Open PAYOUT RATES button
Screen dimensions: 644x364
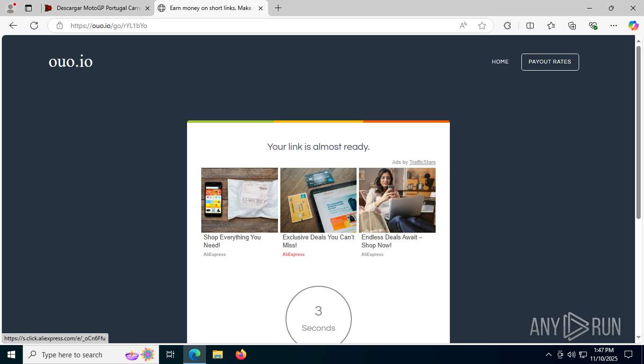[550, 62]
